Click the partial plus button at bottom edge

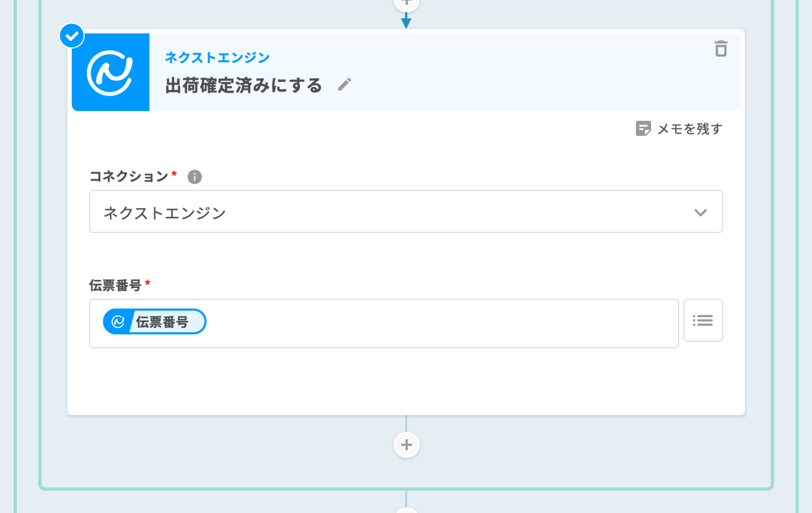(x=406, y=510)
